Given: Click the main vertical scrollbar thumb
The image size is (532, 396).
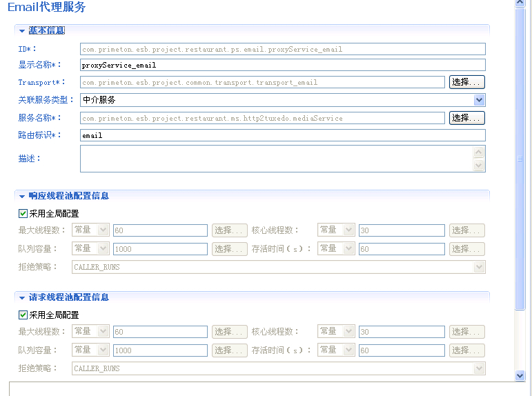Looking at the screenshot, I should [x=520, y=159].
